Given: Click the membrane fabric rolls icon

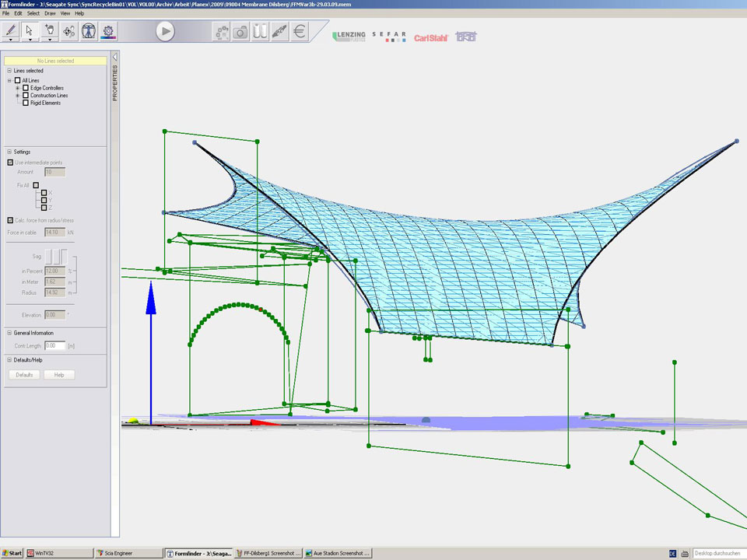Looking at the screenshot, I should (x=261, y=32).
